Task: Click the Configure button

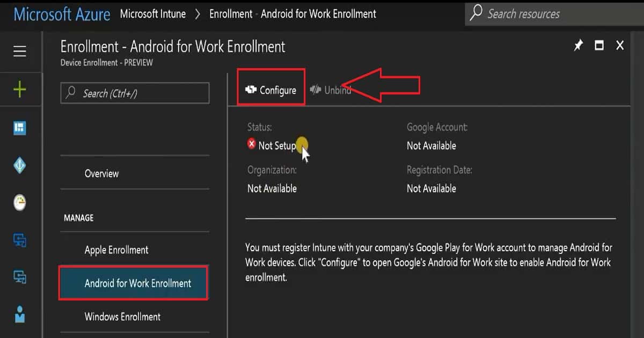Action: (271, 90)
